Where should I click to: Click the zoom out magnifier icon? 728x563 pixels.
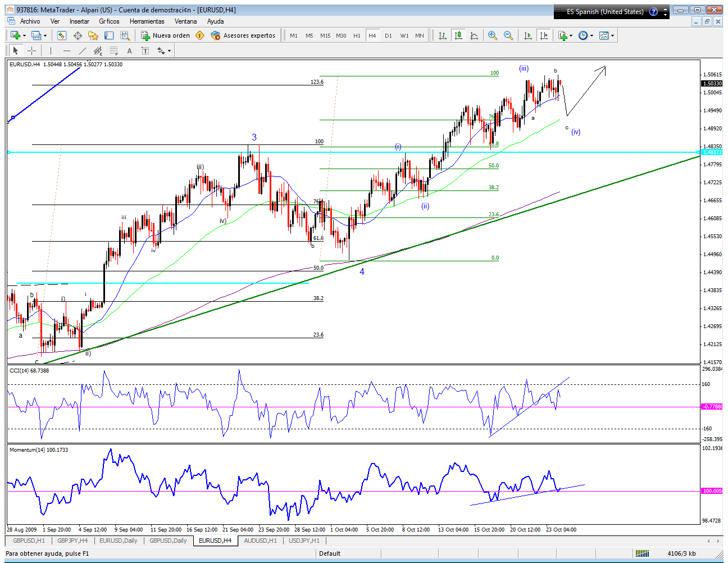[x=508, y=35]
